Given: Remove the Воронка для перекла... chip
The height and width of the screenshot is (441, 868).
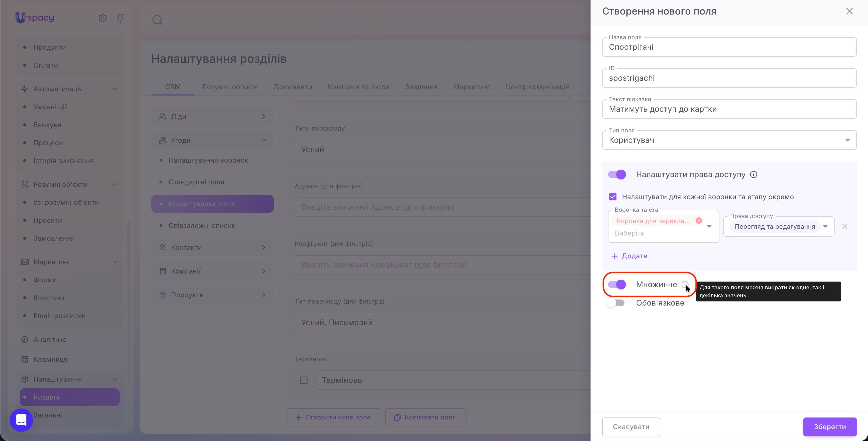Looking at the screenshot, I should click(699, 221).
